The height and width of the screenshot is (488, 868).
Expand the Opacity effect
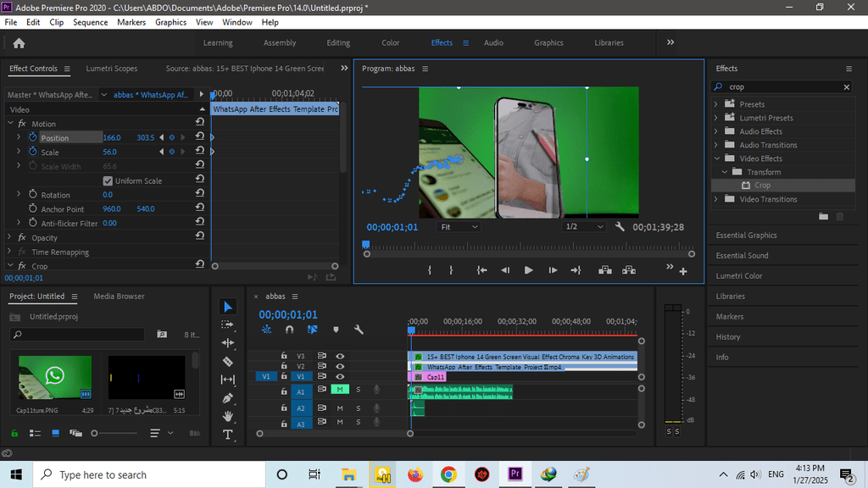click(x=9, y=237)
